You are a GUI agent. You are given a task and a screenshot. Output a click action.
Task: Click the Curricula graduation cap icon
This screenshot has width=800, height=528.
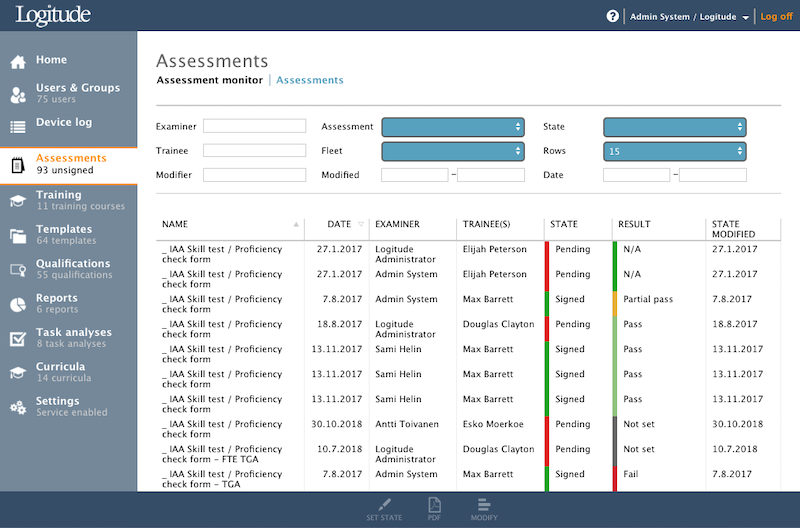coord(18,373)
